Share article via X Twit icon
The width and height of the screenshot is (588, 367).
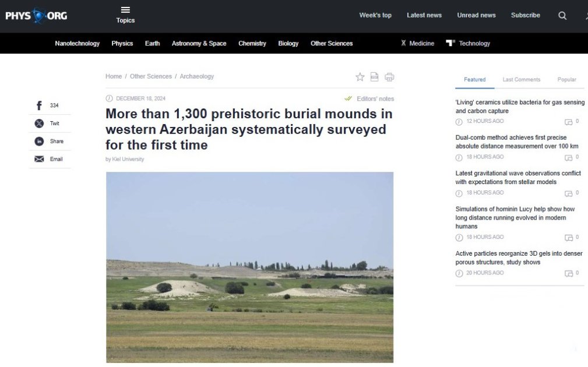click(x=39, y=123)
